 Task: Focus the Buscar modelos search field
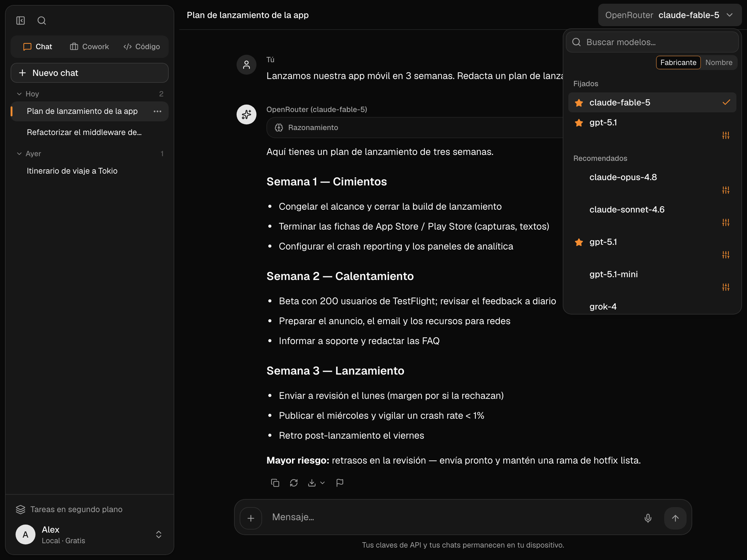click(652, 42)
